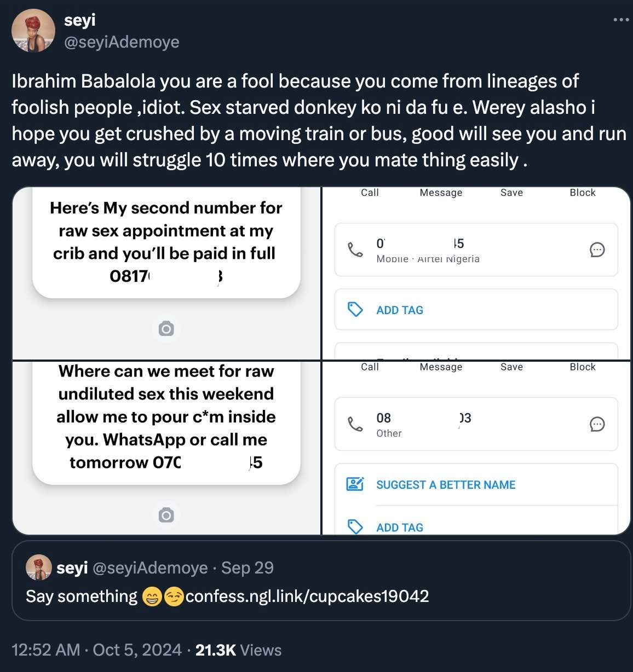Tap the phone icon beside the "Other" number
Viewport: 633px width, 672px height.
click(x=355, y=425)
